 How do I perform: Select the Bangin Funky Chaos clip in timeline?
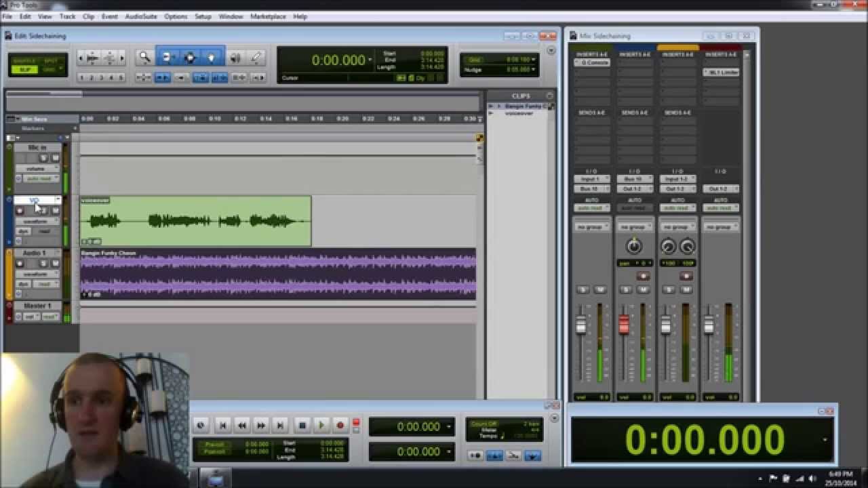(278, 274)
